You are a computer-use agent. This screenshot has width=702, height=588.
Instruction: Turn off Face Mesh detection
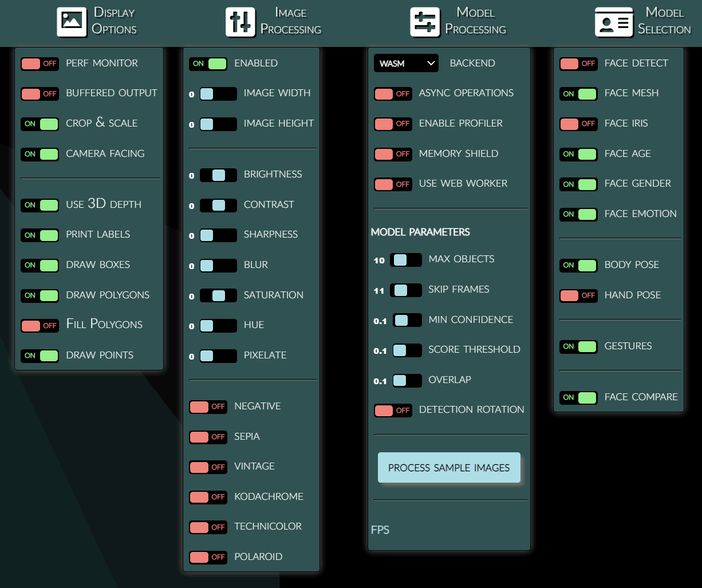(x=578, y=94)
